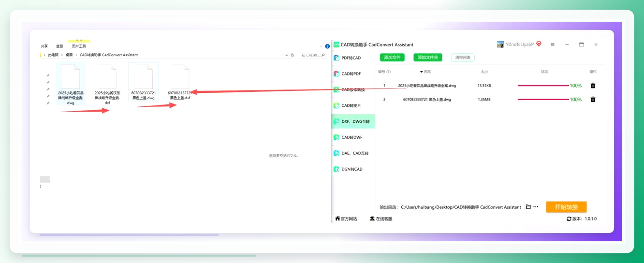Click the progress bar of row 2
644x263 pixels.
pyautogui.click(x=543, y=100)
